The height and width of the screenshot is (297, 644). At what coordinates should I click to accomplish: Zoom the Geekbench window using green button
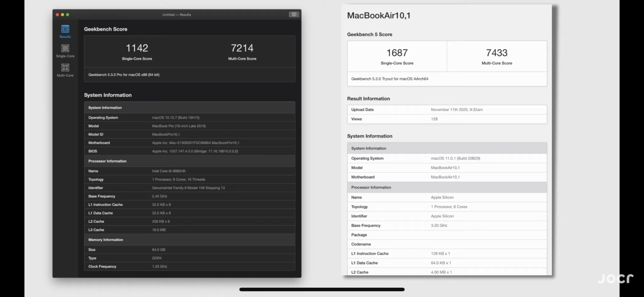[68, 14]
